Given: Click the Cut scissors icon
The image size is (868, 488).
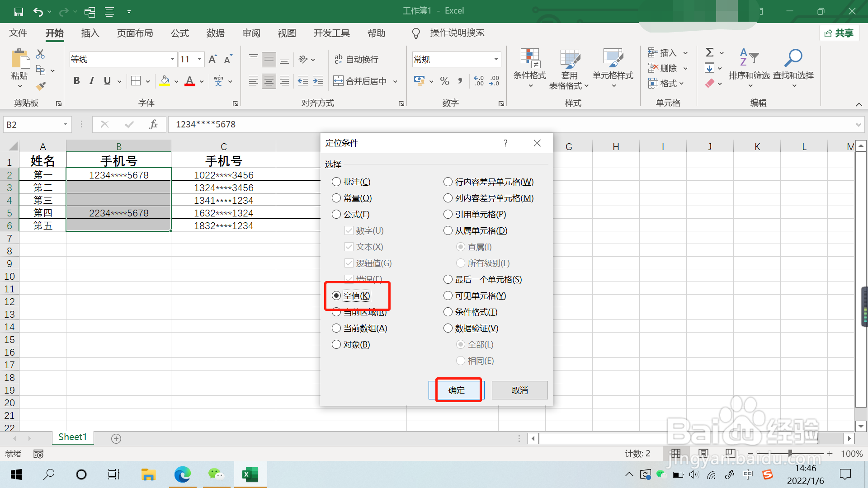Looking at the screenshot, I should point(40,54).
